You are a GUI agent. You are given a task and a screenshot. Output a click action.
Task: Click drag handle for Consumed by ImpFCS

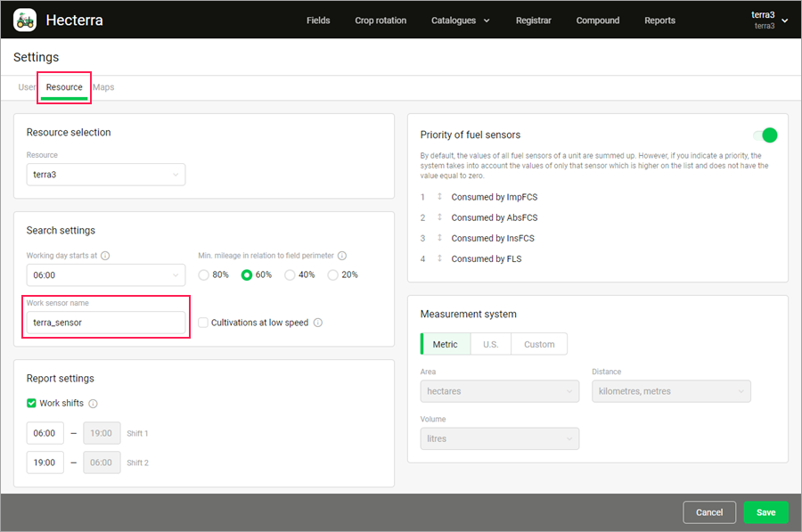tap(438, 197)
